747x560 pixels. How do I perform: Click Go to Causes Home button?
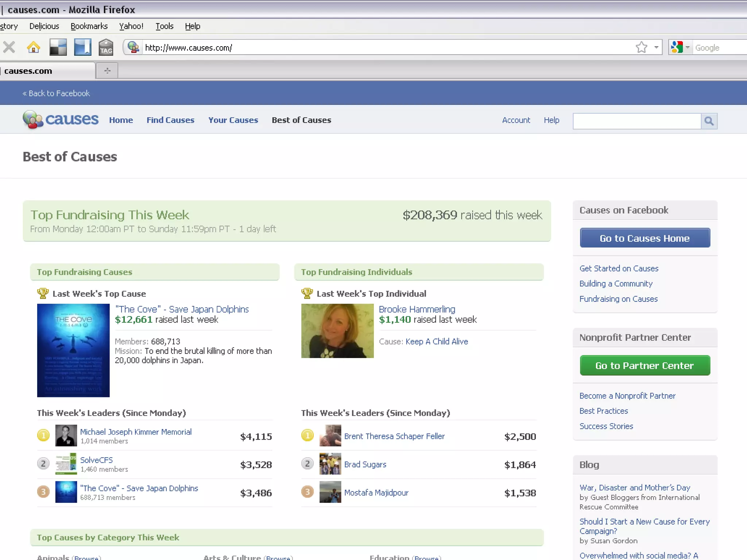(x=645, y=238)
